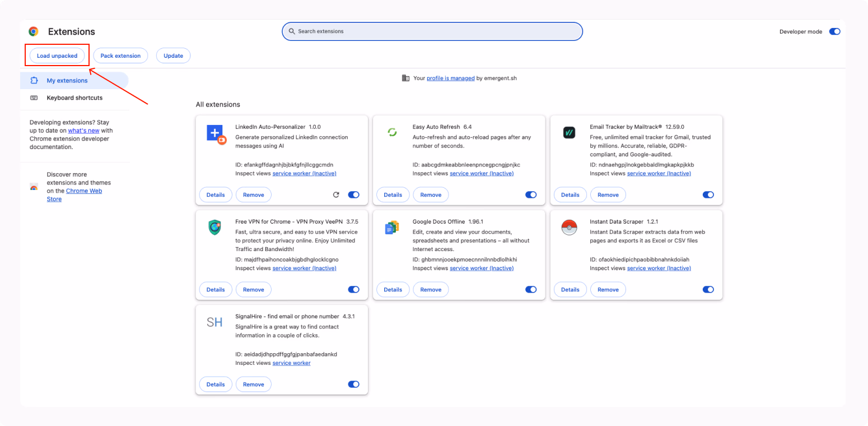Image resolution: width=868 pixels, height=426 pixels.
Task: Inspect SignalHire service worker link
Action: point(292,363)
